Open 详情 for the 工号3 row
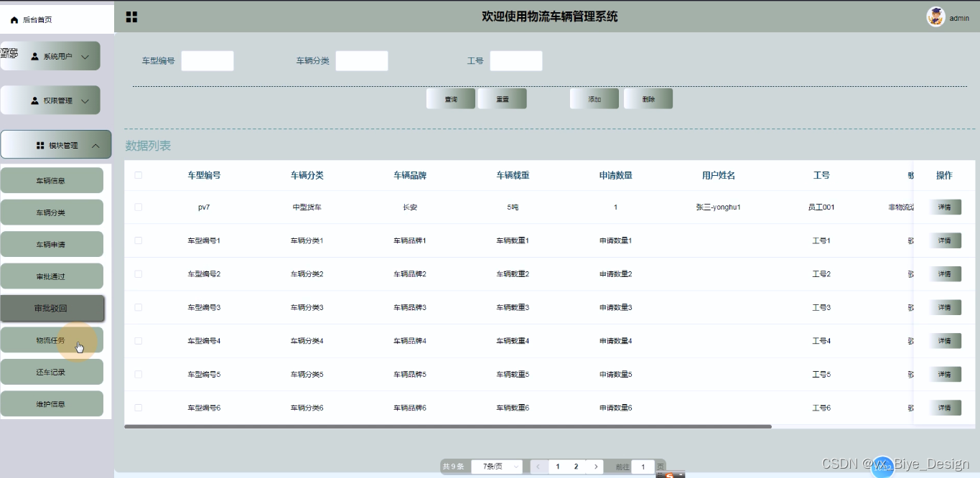This screenshot has height=478, width=980. (945, 307)
